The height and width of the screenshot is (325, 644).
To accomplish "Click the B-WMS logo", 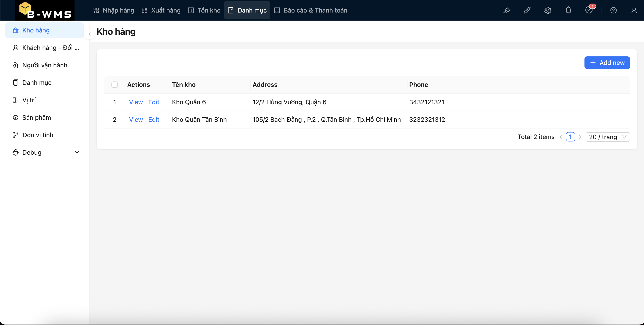I will click(45, 10).
